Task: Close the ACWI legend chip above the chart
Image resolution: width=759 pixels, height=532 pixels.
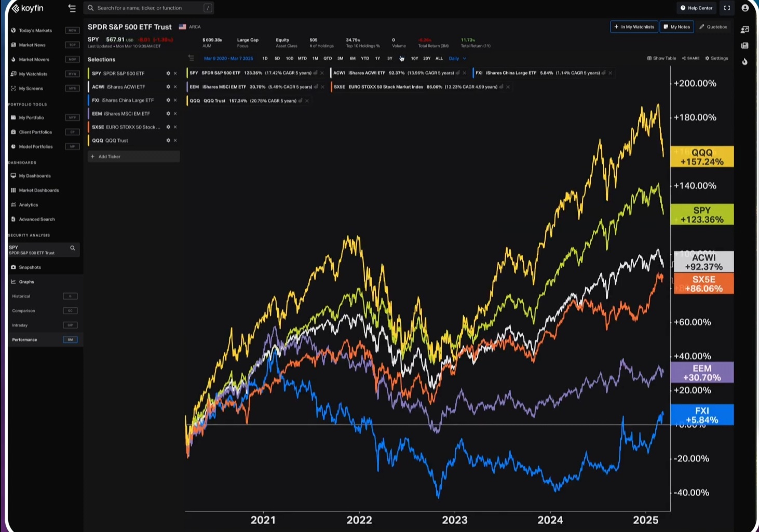Action: tap(464, 73)
